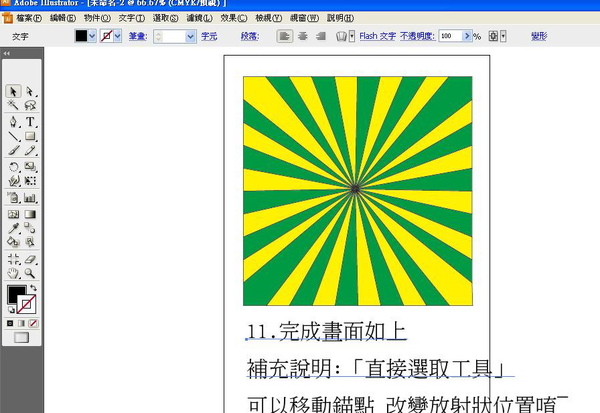Screen dimensions: 600x413
Task: Click the 筆畫 stroke panel link
Action: coord(138,36)
